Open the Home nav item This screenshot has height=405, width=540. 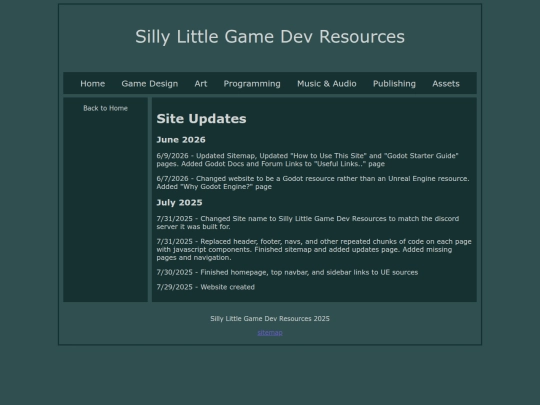tap(92, 84)
